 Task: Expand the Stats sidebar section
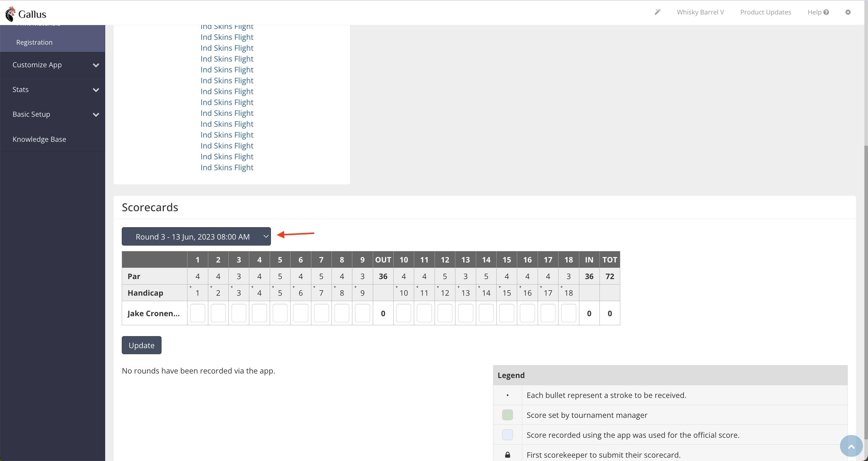[52, 89]
